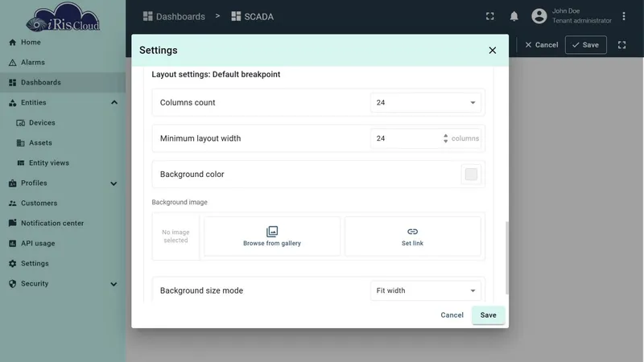The width and height of the screenshot is (644, 362).
Task: Click the Security shield icon
Action: [12, 284]
